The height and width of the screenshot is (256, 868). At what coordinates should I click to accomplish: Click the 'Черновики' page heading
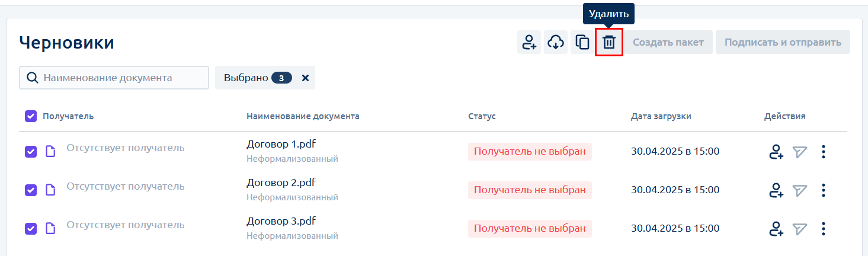(x=67, y=43)
